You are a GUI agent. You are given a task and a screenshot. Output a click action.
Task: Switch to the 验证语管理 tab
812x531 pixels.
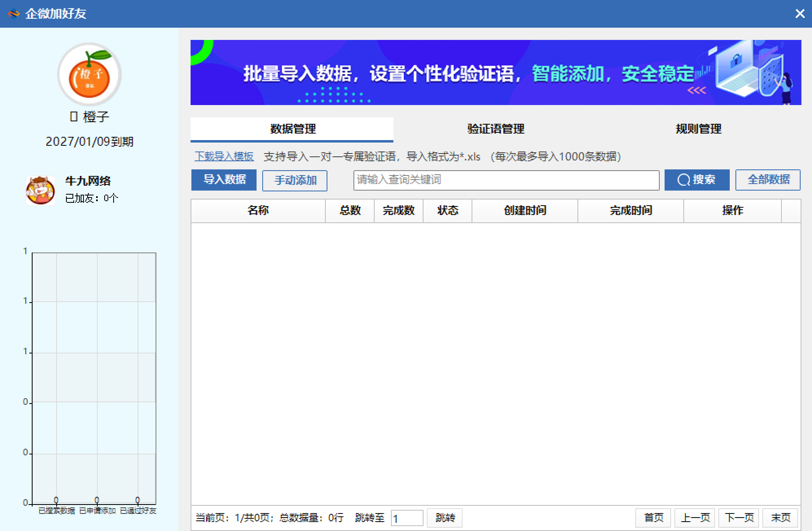[x=495, y=129]
